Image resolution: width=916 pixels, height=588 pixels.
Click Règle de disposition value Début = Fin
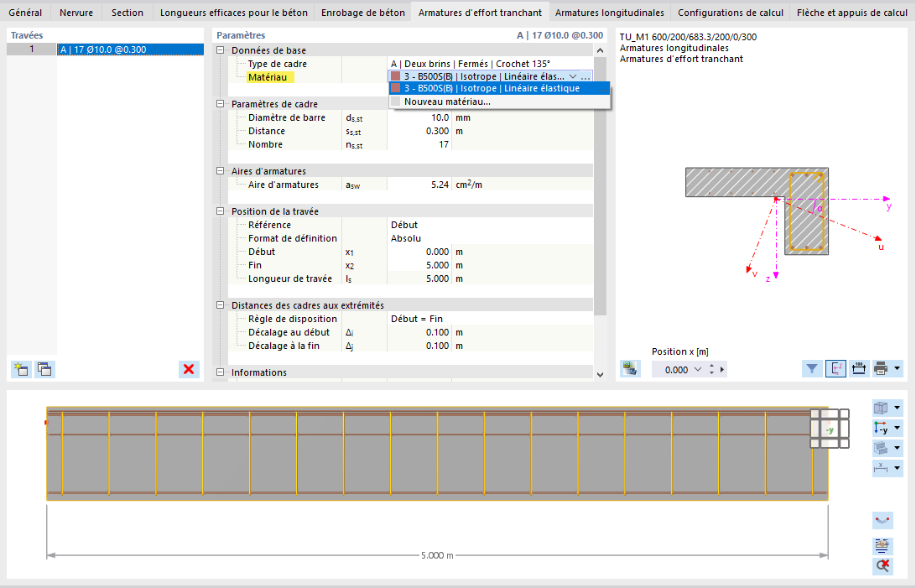[490, 319]
